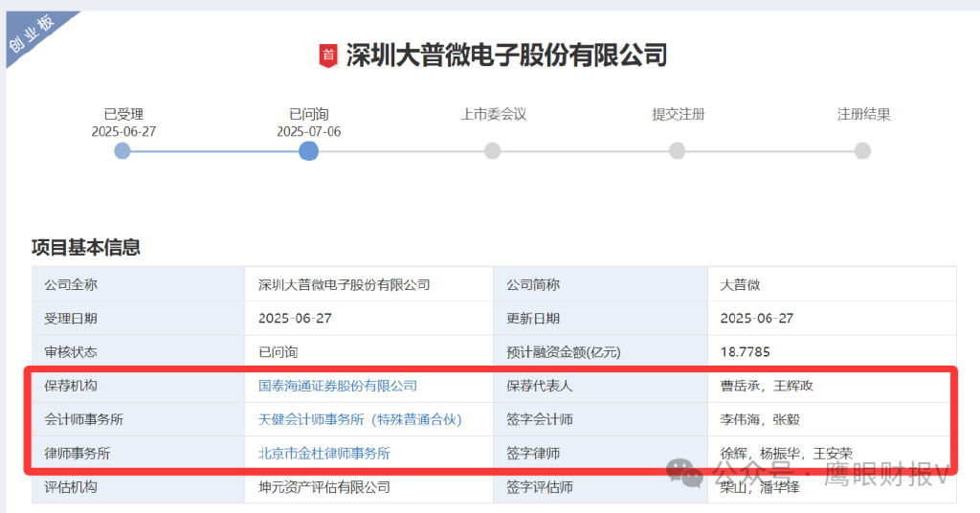The width and height of the screenshot is (980, 513).
Task: Click the 保荐代表人 label cell
Action: 601,386
